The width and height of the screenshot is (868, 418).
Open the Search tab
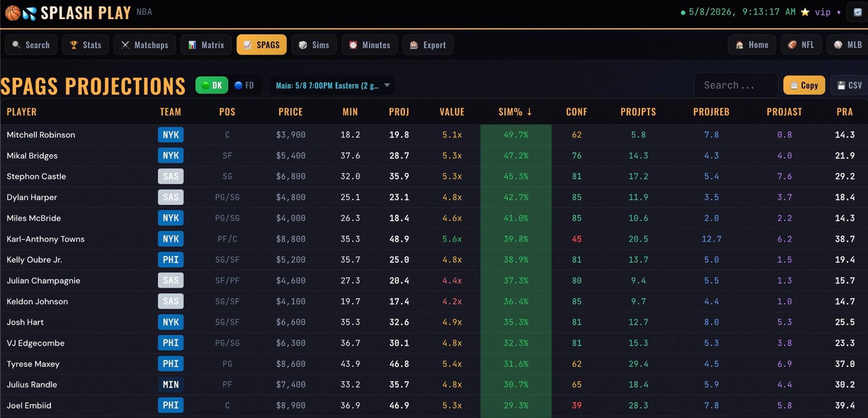click(x=31, y=45)
